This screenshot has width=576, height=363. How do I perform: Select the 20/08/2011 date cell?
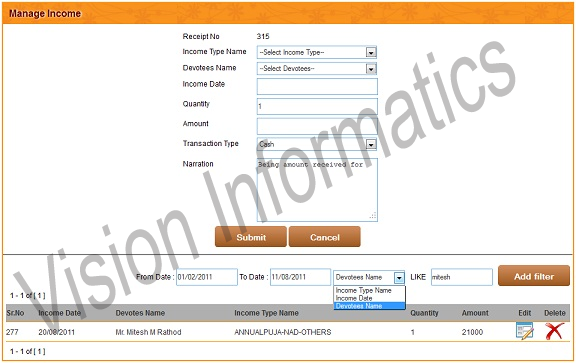(57, 332)
